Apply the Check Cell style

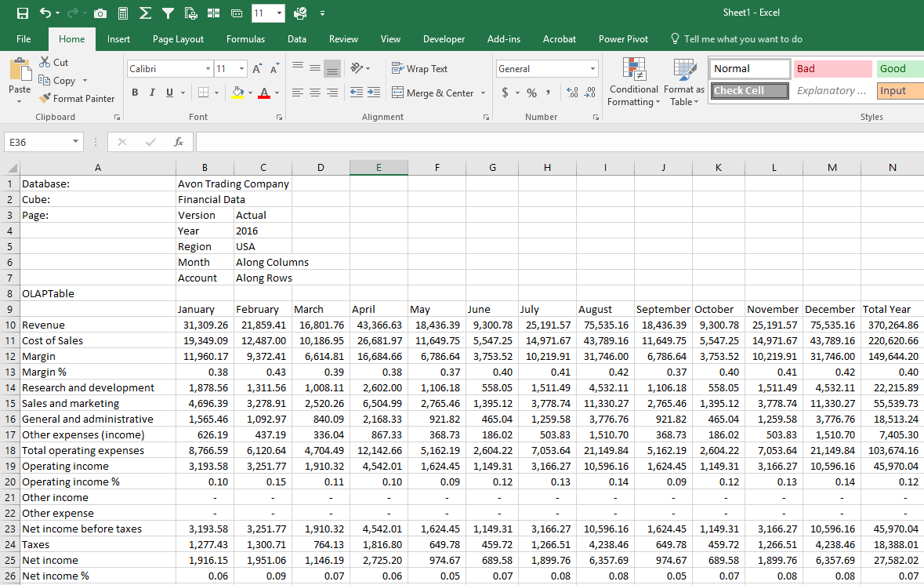(x=749, y=91)
